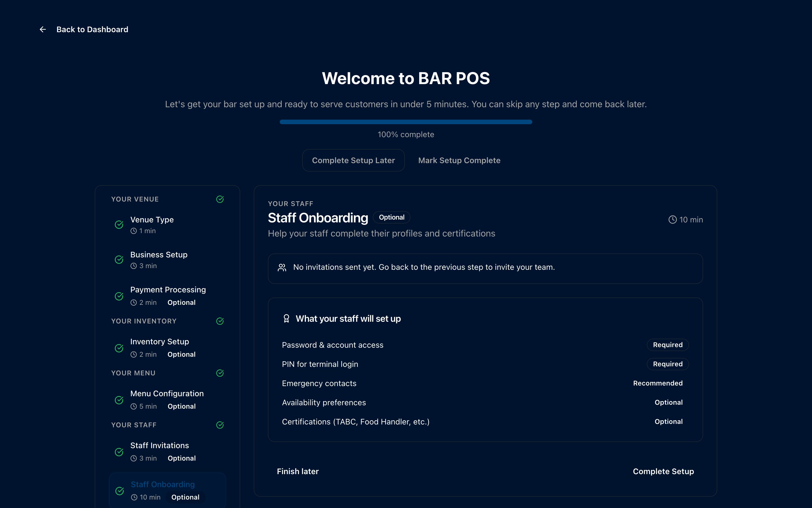Click 'Password & account access' text
812x508 pixels.
332,345
